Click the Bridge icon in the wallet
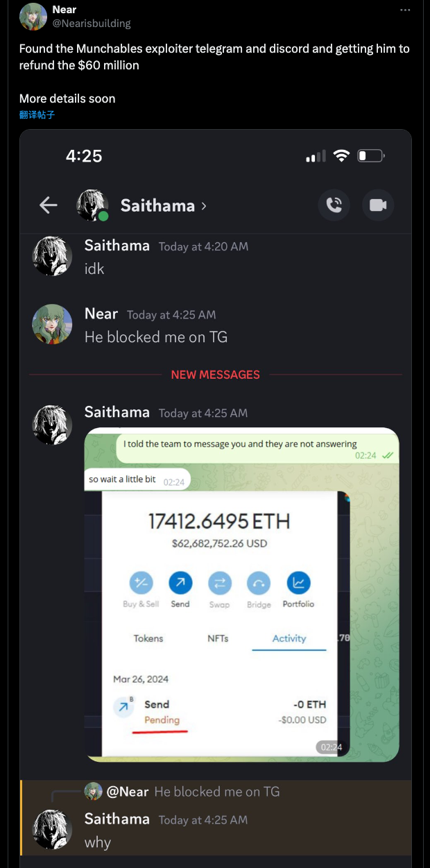This screenshot has width=430, height=868. (x=259, y=584)
